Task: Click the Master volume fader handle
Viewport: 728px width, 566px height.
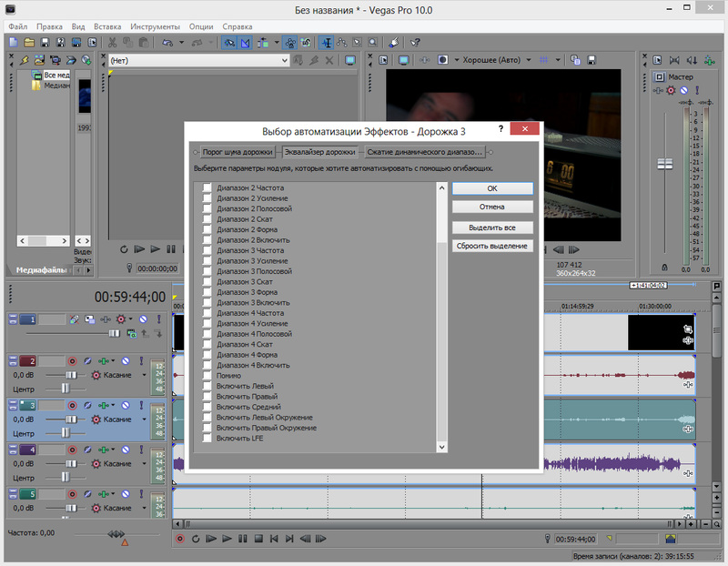Action: 664,163
